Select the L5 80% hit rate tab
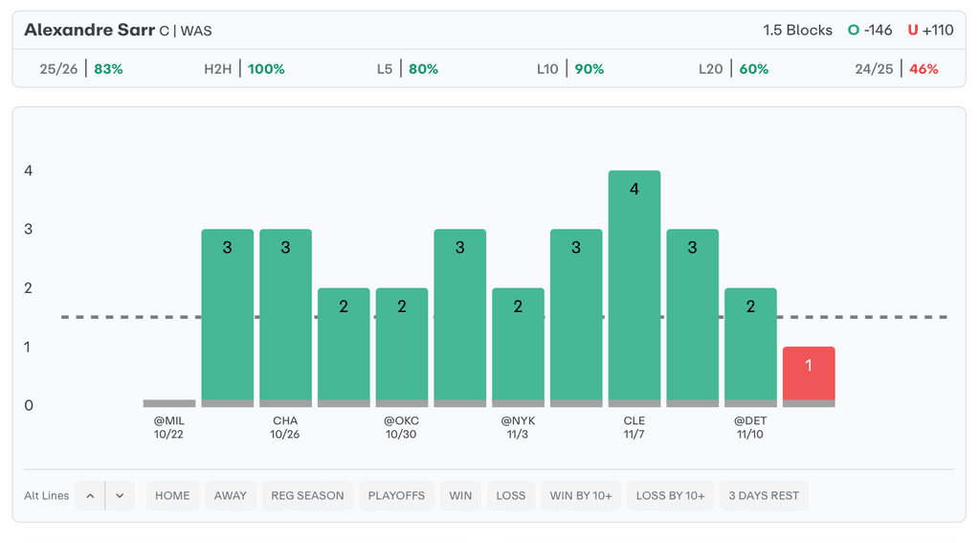980x543 pixels. (x=408, y=69)
